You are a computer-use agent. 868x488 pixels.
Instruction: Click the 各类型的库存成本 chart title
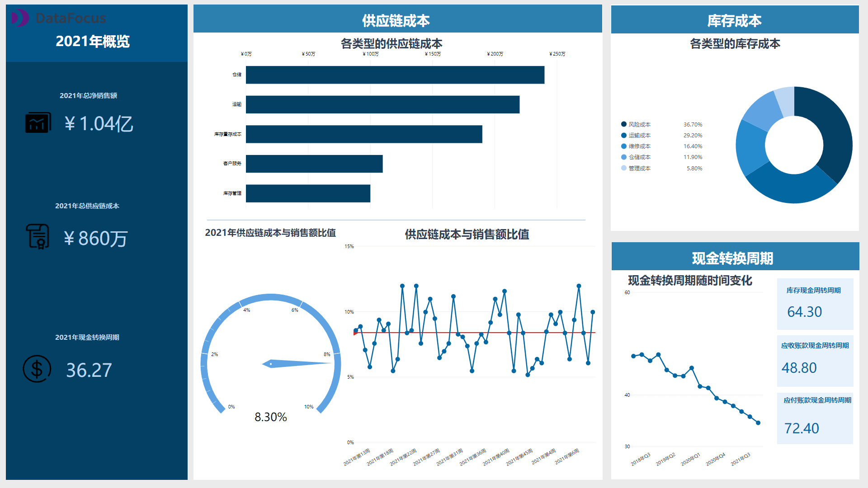tap(735, 43)
